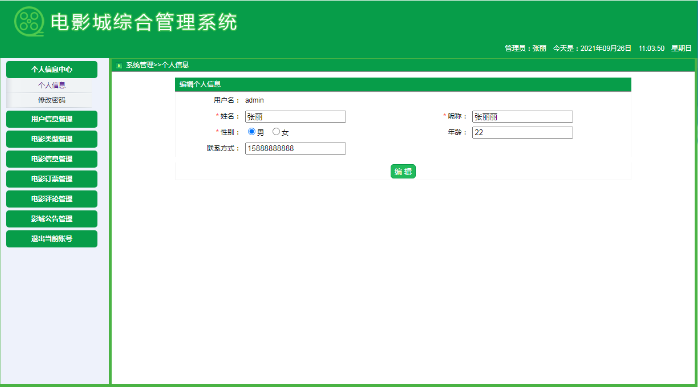Collapse the 个人信息中心 menu section

(x=52, y=69)
